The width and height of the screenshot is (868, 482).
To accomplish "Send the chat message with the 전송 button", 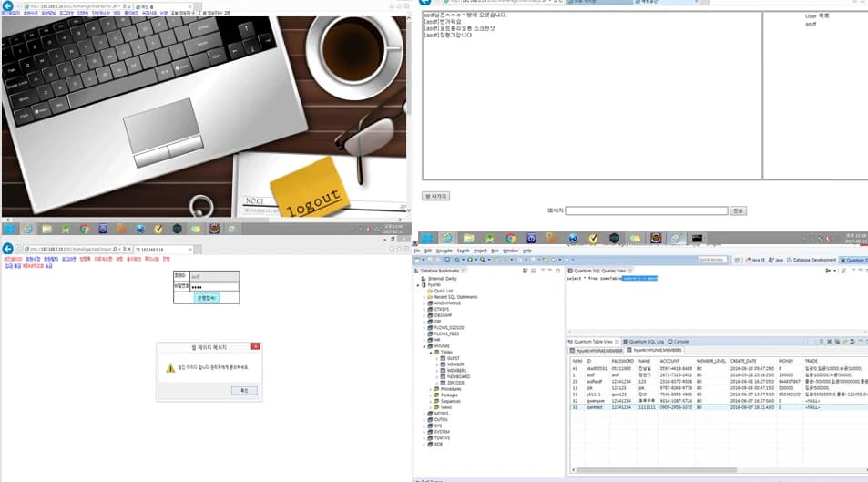I will [x=738, y=210].
